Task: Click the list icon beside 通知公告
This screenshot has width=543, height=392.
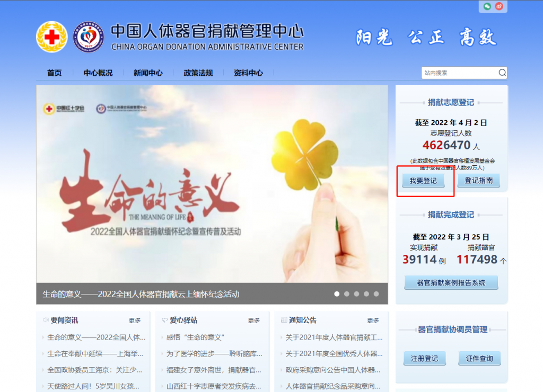Action: click(284, 320)
